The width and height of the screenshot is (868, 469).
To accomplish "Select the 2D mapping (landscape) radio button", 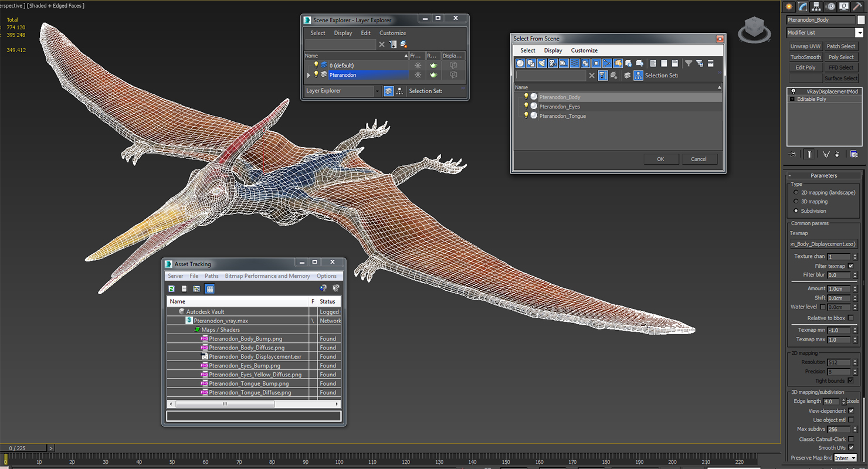I will pos(795,192).
